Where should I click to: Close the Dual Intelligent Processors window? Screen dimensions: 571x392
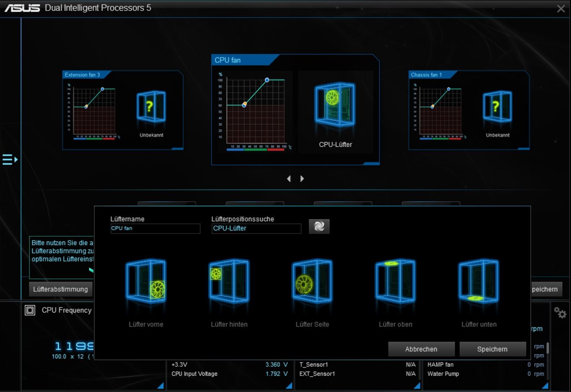561,8
